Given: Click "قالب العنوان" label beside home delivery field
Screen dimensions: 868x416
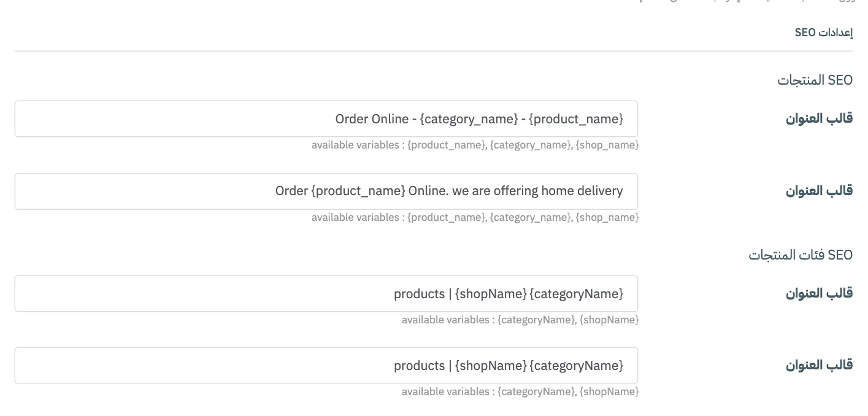Looking at the screenshot, I should pos(820,191).
